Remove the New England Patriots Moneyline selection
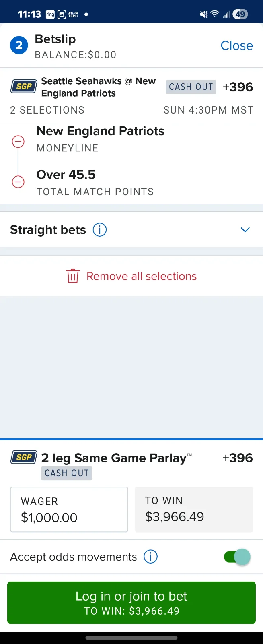Viewport: 263px width, 644px height. pos(18,141)
